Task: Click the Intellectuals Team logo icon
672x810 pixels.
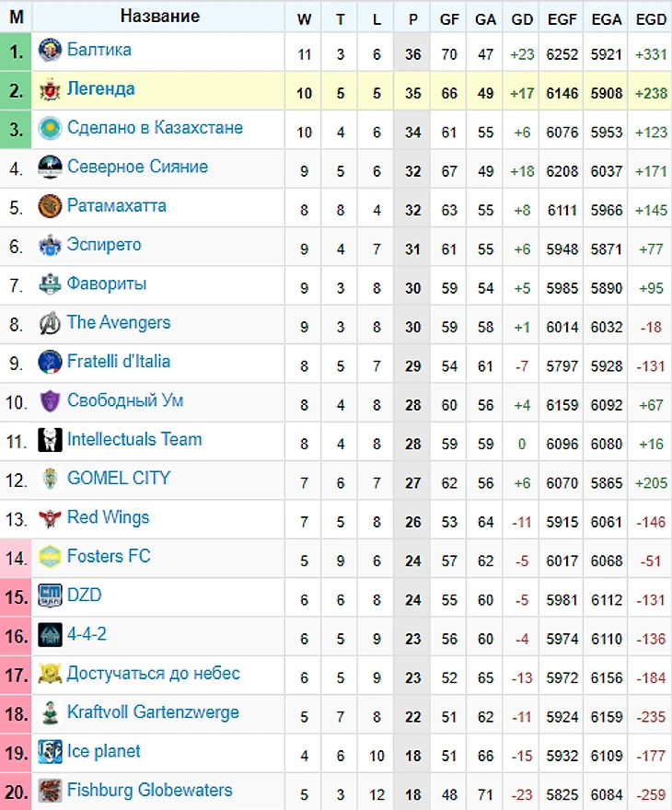Action: coord(50,440)
